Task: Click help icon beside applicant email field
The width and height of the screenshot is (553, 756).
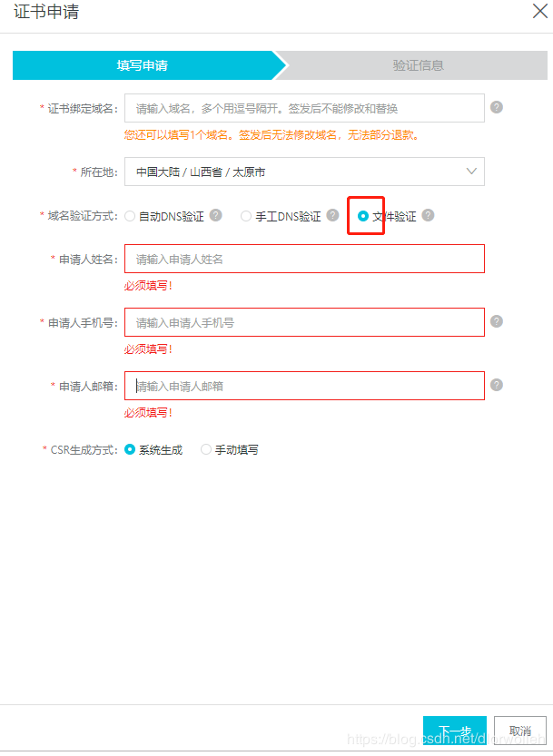Action: click(497, 385)
